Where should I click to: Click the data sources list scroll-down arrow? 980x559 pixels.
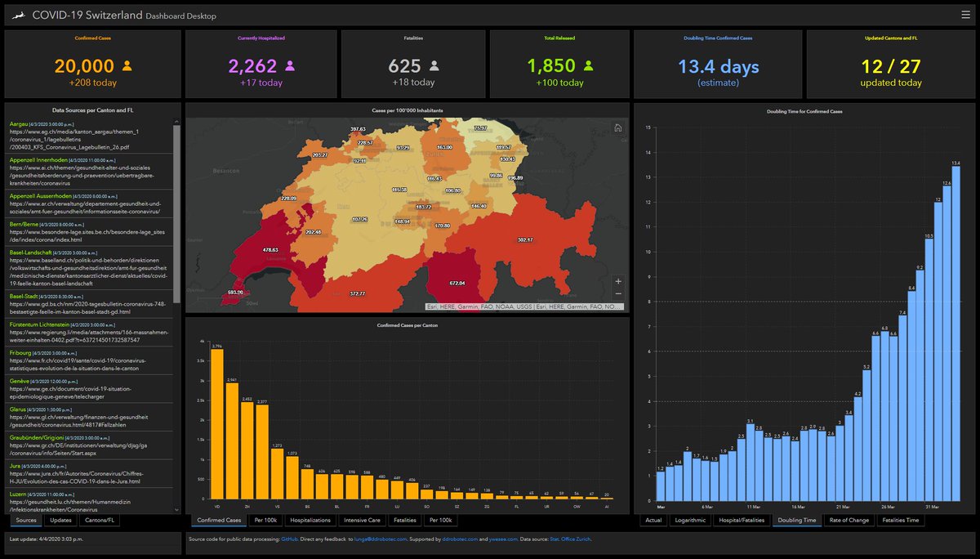point(177,508)
